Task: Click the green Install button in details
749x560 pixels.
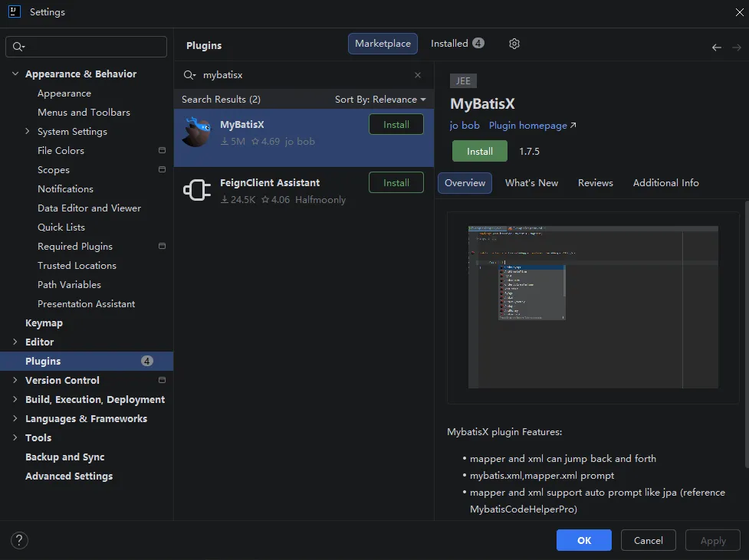Action: pos(480,151)
